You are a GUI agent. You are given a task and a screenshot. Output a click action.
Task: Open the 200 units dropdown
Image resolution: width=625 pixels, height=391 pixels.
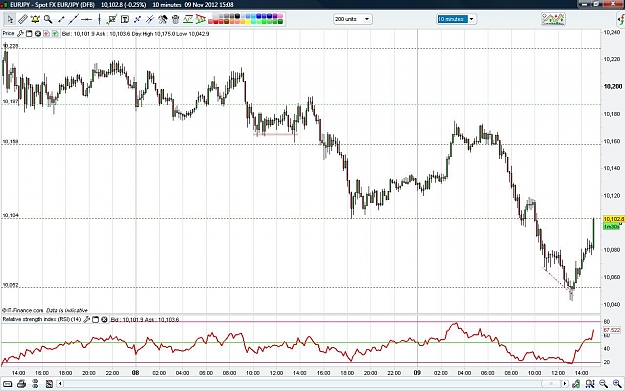click(353, 19)
